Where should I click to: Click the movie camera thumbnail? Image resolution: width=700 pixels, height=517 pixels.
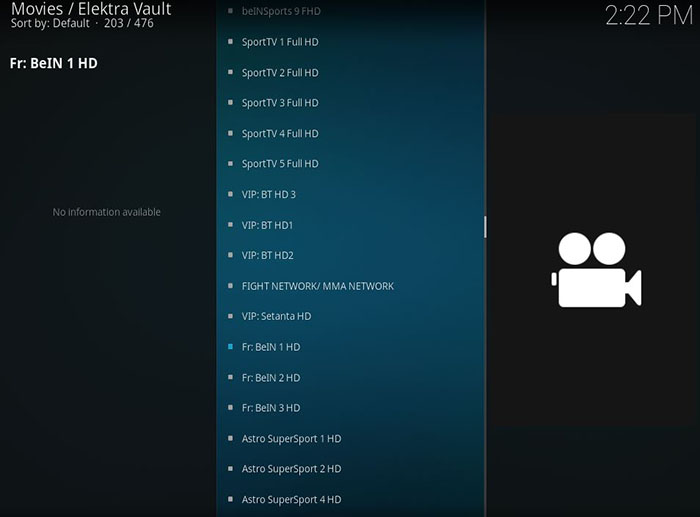click(596, 270)
